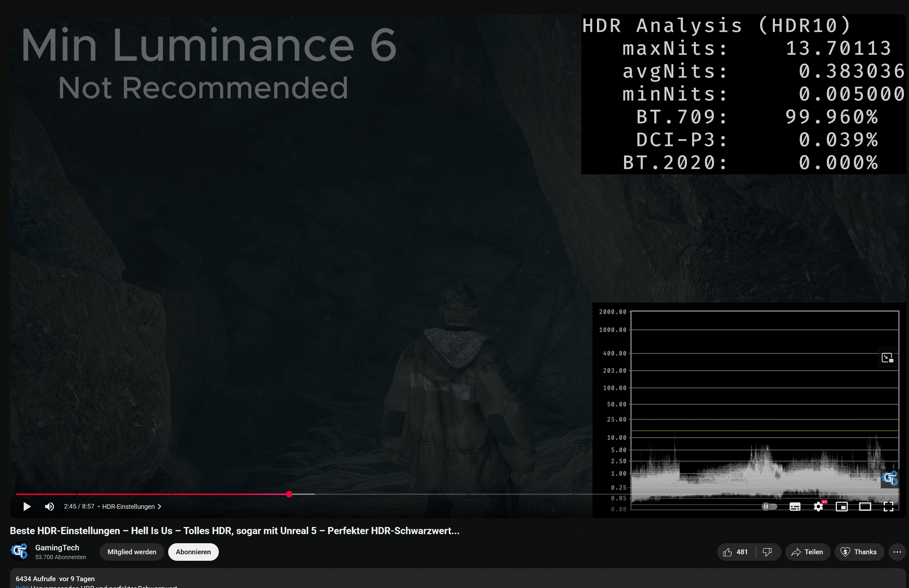Click the Abonnieren subscribe button
909x588 pixels.
[193, 552]
